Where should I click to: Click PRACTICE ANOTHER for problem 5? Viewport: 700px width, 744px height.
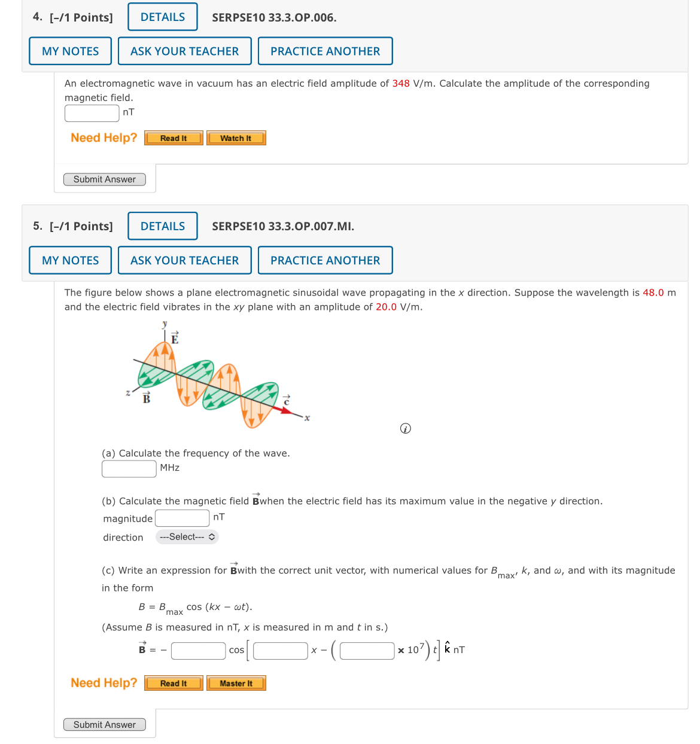click(325, 260)
